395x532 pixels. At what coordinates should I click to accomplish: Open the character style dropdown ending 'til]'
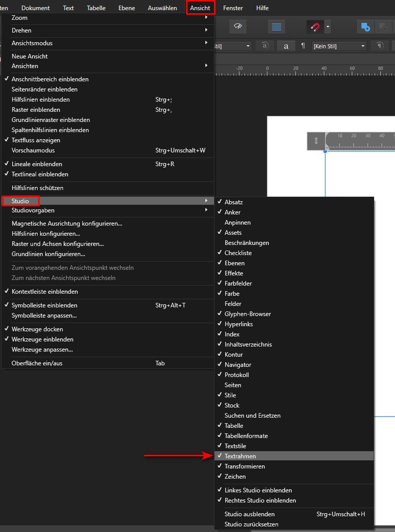[232, 46]
